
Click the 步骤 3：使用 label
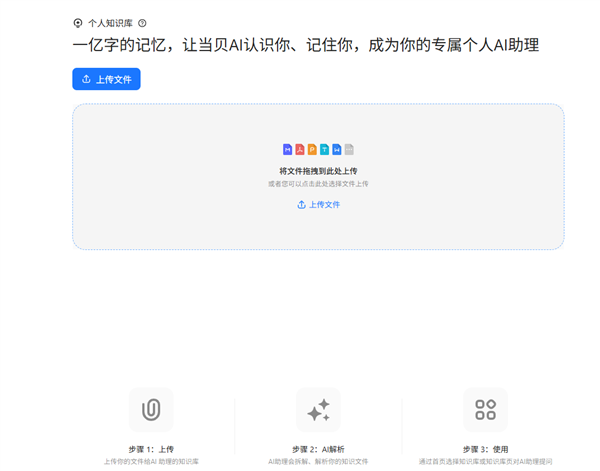click(485, 449)
